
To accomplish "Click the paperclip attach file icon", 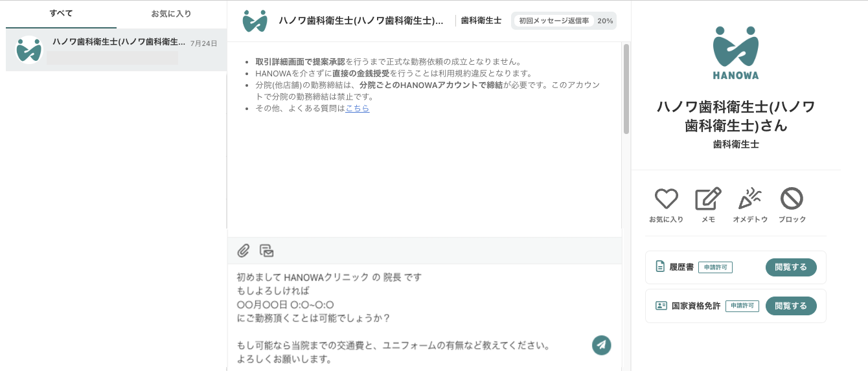I will pos(244,251).
